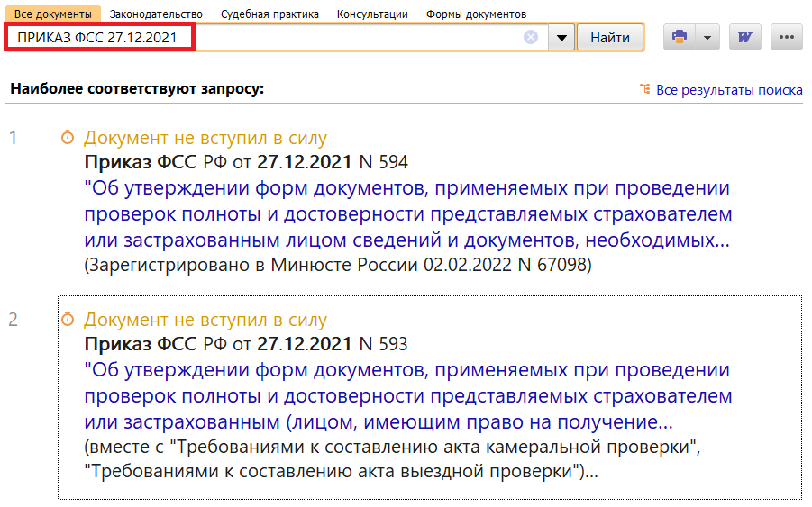812x507 pixels.
Task: Click the Найти search button
Action: 610,38
